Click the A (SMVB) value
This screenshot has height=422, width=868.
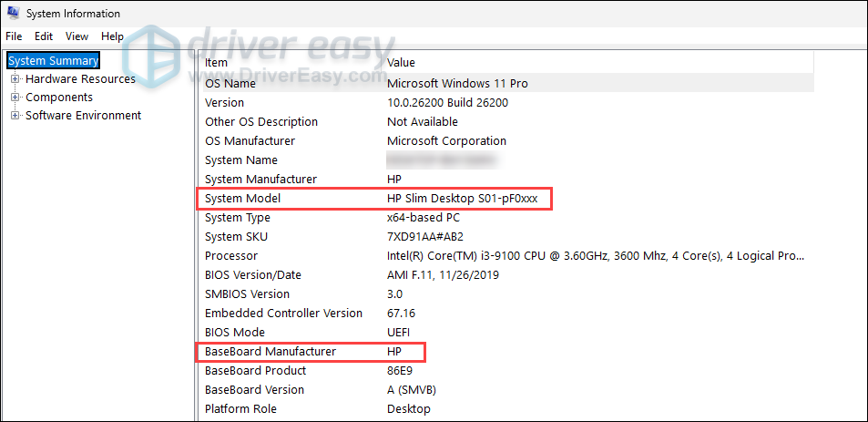[x=412, y=390]
